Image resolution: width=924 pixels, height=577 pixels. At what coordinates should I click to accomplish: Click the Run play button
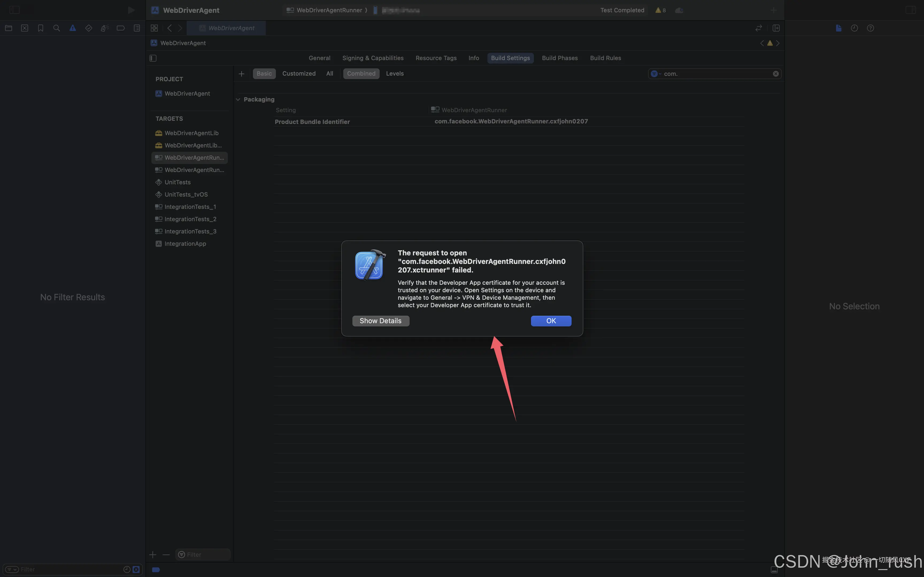(x=131, y=10)
